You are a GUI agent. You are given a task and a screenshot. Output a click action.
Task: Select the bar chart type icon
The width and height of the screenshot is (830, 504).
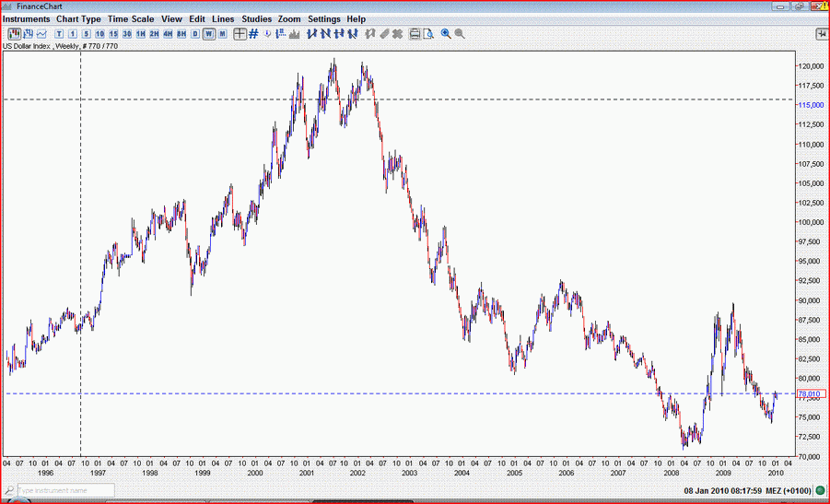click(28, 34)
